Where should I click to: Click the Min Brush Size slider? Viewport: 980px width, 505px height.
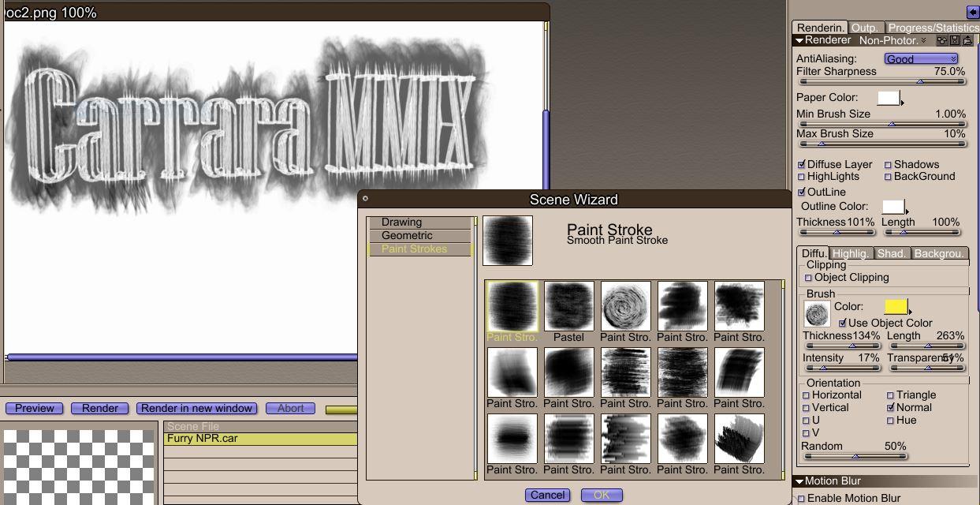(x=882, y=124)
